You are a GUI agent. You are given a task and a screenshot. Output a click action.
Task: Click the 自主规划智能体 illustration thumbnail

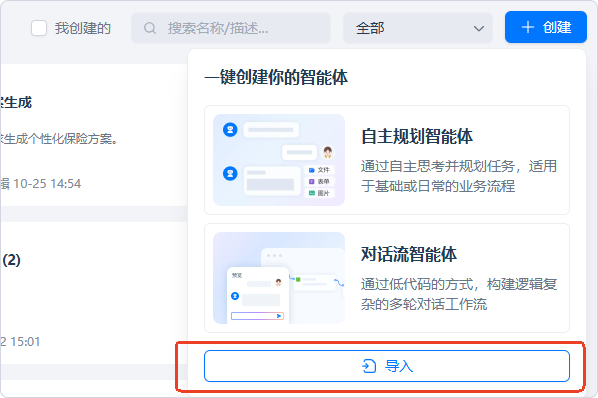[x=279, y=160]
